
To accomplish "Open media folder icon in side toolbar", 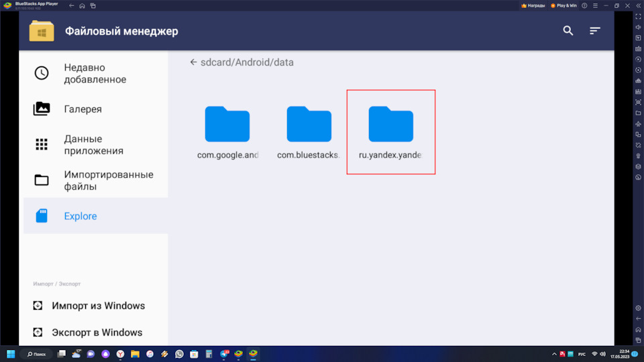I will pyautogui.click(x=638, y=113).
